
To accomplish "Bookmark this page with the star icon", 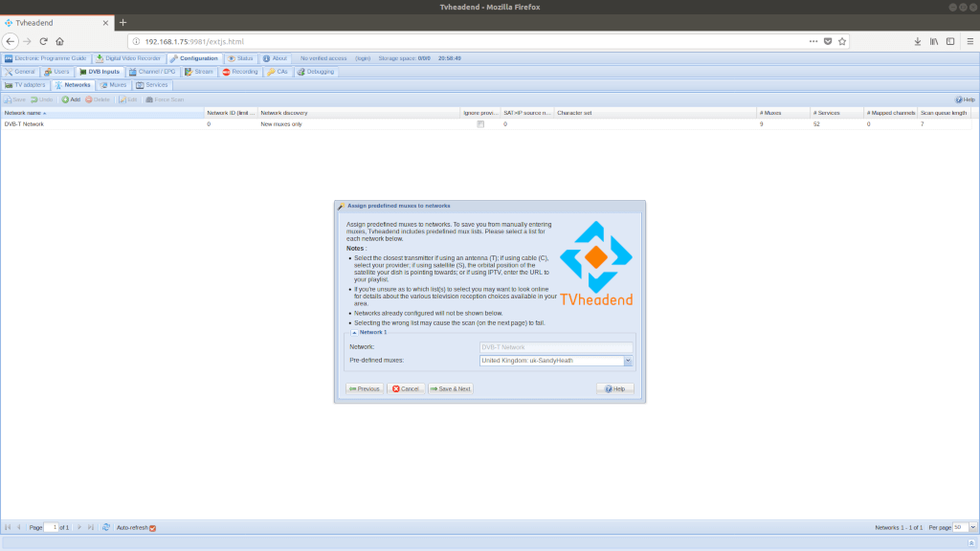I will 842,41.
